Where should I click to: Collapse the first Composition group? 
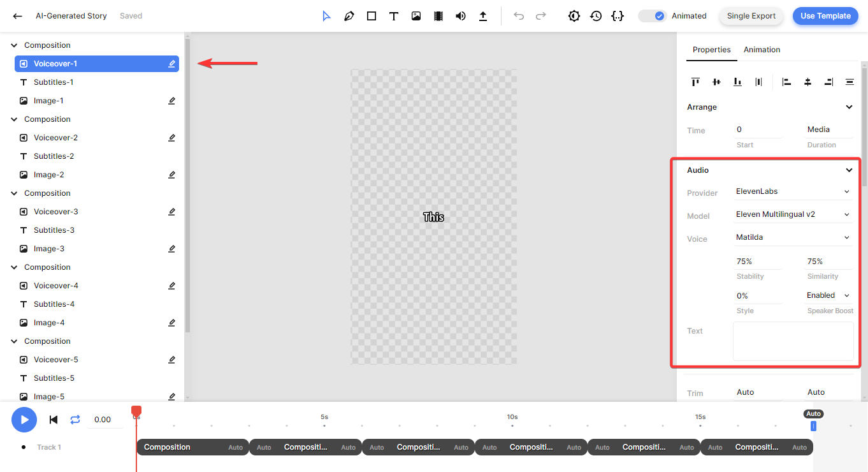pos(14,45)
